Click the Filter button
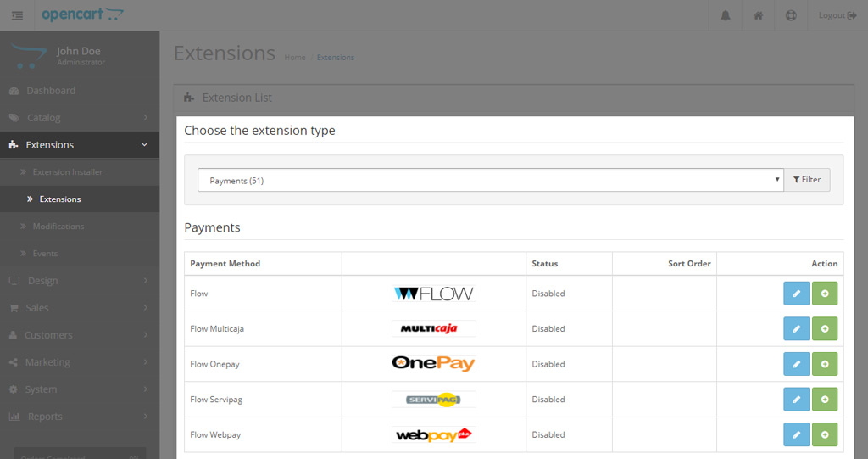The height and width of the screenshot is (459, 868). click(x=807, y=180)
